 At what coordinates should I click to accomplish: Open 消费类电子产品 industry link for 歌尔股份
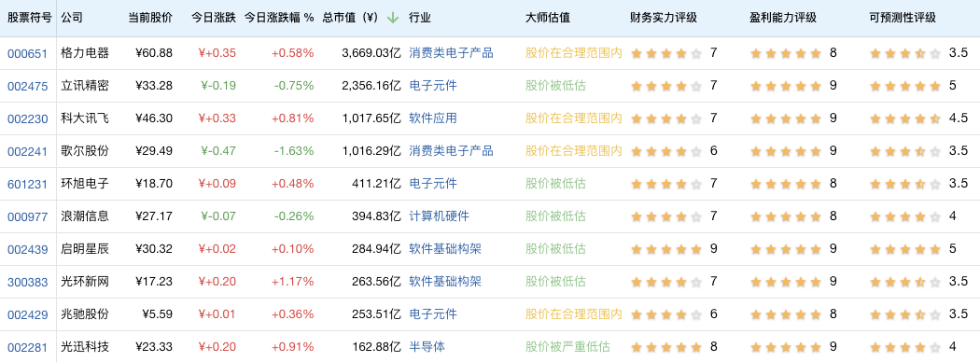pyautogui.click(x=451, y=150)
